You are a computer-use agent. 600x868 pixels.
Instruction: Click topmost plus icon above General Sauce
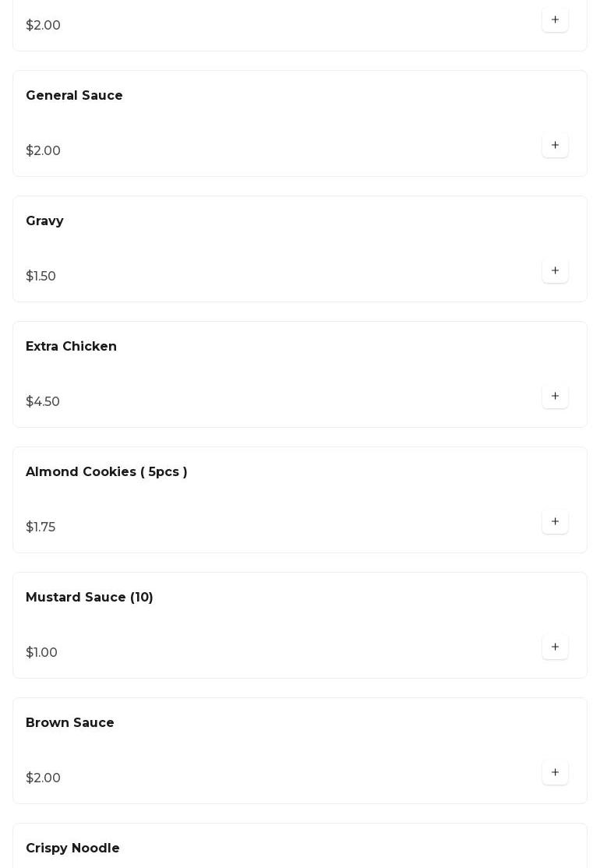click(x=555, y=20)
